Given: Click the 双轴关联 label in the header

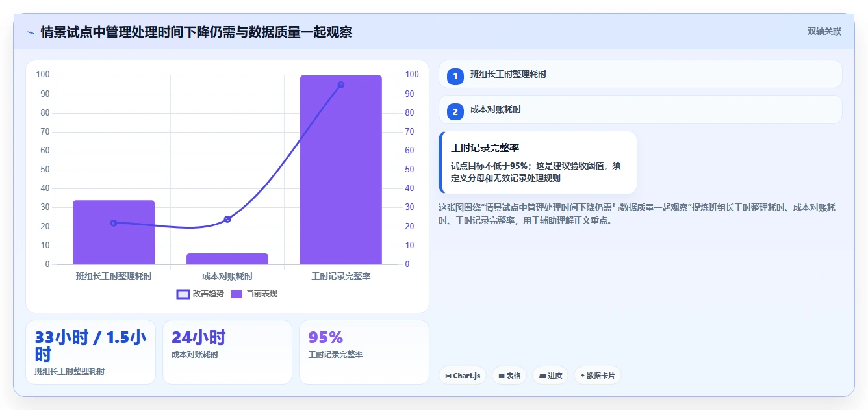Looking at the screenshot, I should [x=824, y=32].
